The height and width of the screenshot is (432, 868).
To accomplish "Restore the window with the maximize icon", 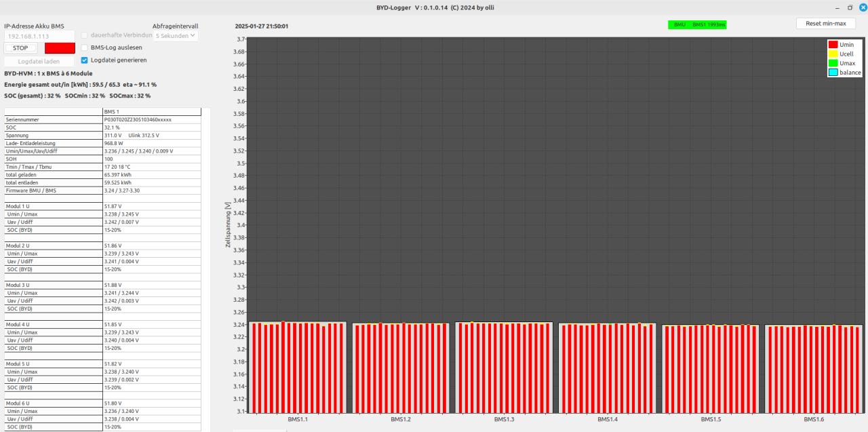I will click(x=850, y=6).
